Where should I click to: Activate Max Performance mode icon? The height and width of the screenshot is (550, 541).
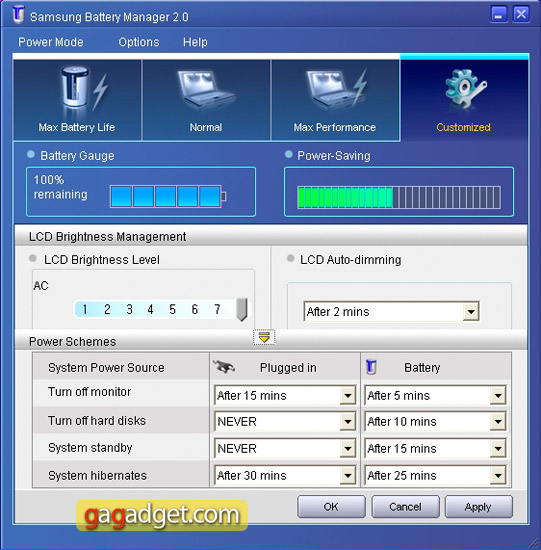coord(335,88)
